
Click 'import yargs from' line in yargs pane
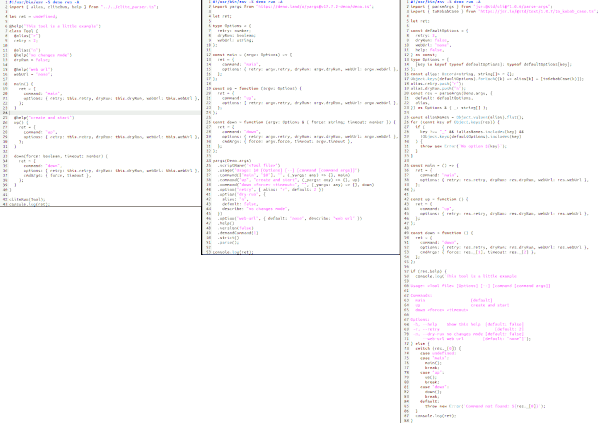(x=293, y=7)
